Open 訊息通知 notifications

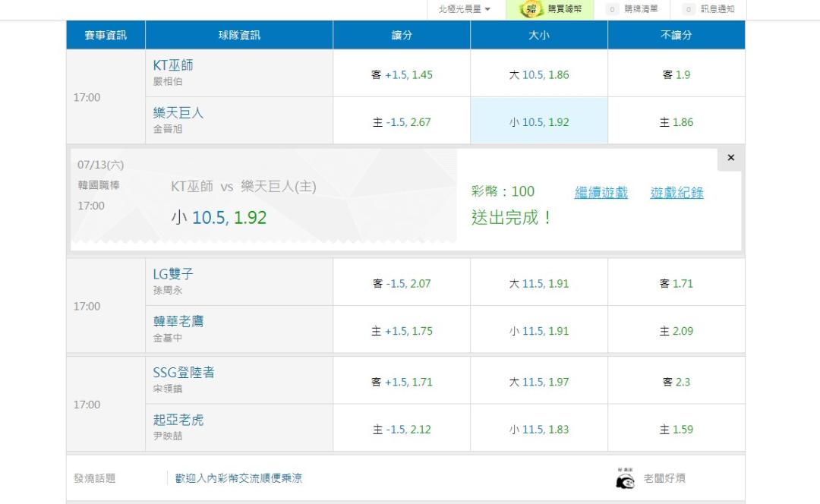click(x=708, y=9)
